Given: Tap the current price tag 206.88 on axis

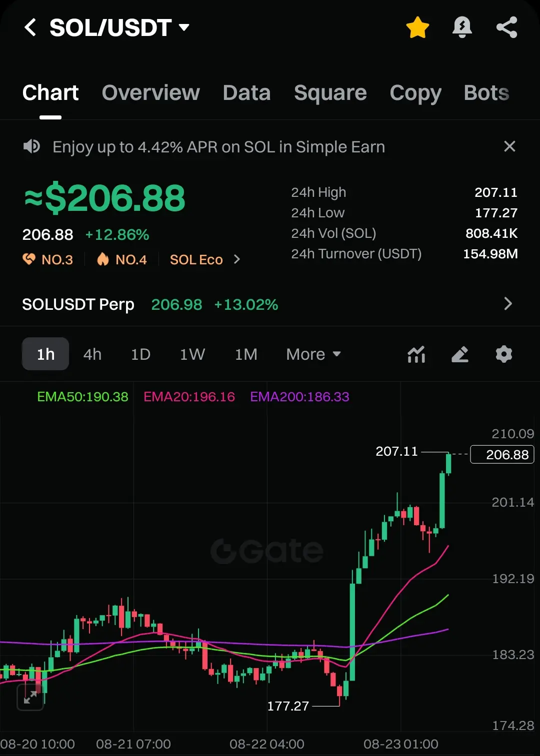Looking at the screenshot, I should 502,455.
